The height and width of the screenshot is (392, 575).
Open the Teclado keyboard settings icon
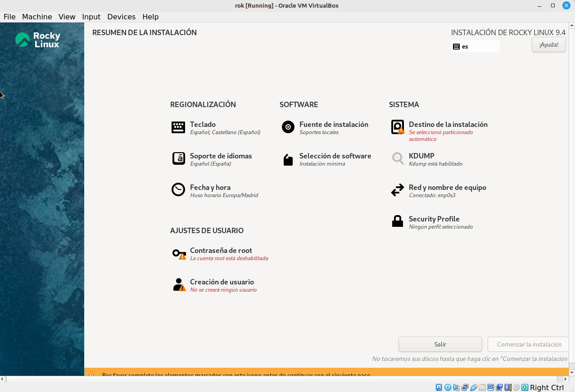[178, 127]
